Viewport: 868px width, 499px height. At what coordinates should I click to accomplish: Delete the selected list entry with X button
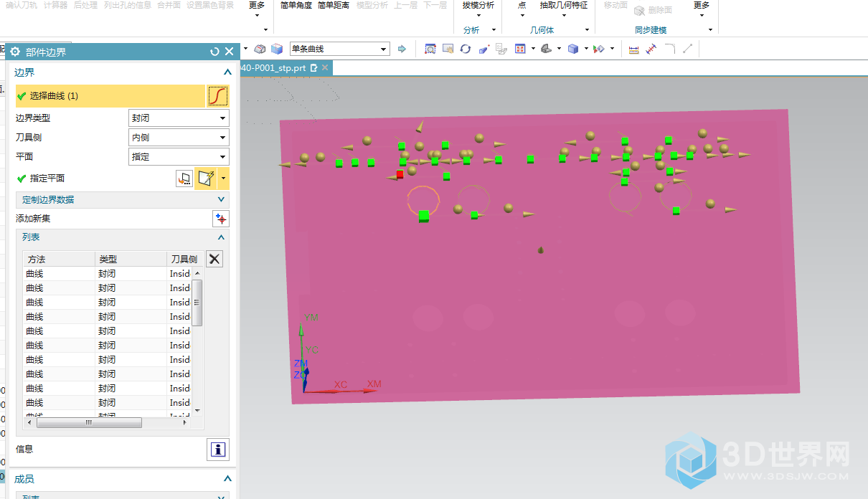point(214,259)
